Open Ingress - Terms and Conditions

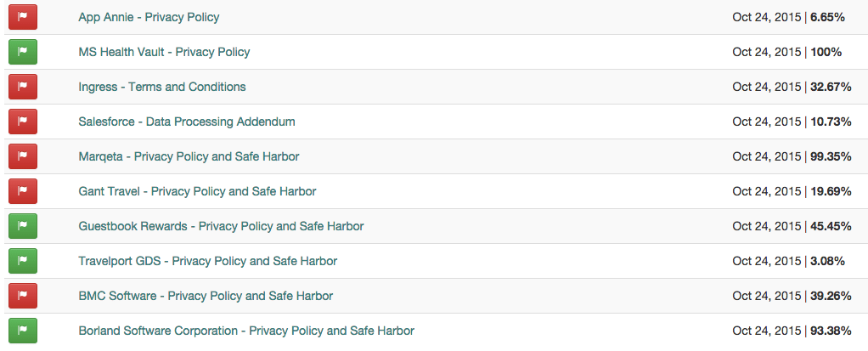(161, 87)
